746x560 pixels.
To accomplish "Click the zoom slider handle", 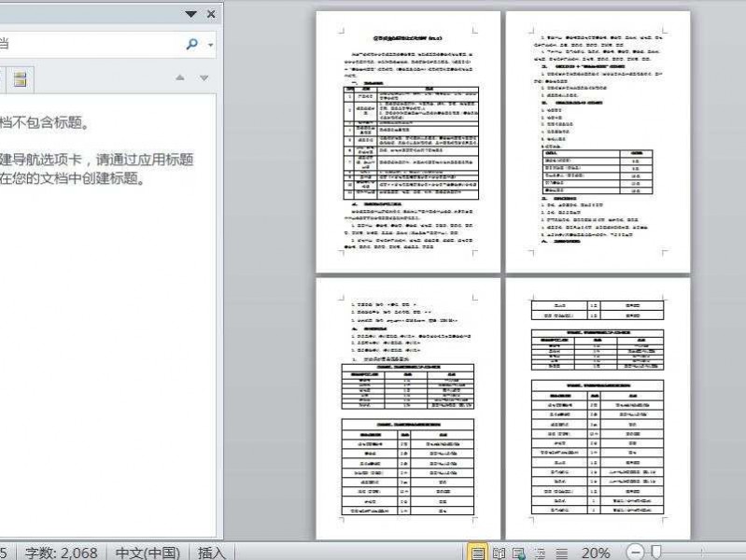I will pos(657,553).
